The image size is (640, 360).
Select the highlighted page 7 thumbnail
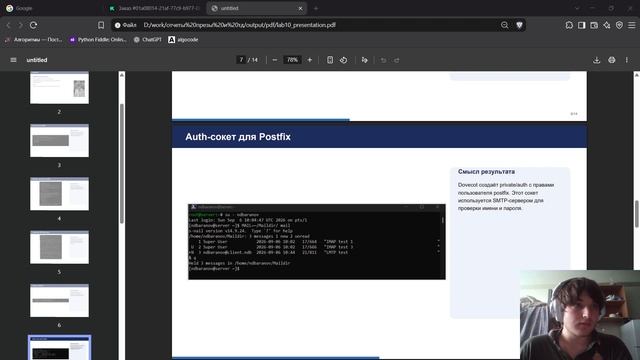(x=59, y=348)
